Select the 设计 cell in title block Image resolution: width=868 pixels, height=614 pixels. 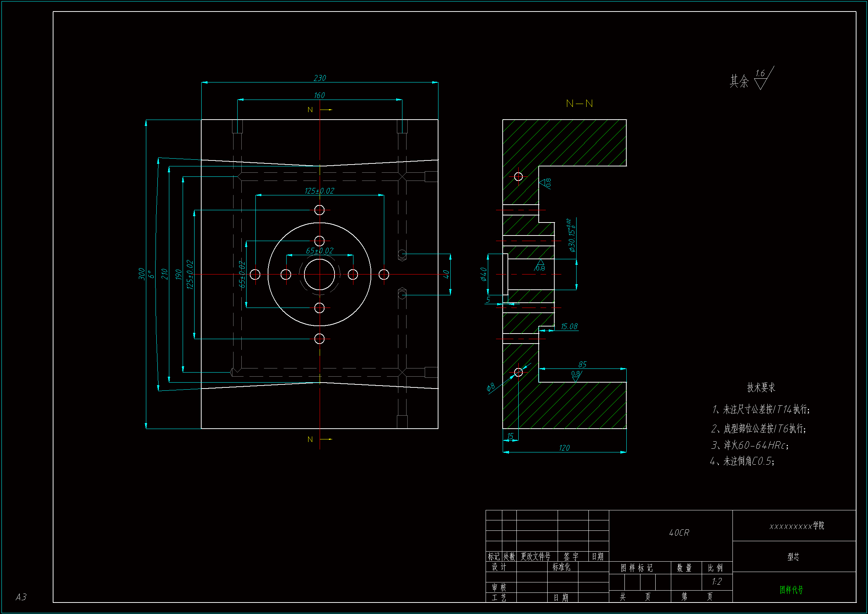(499, 567)
